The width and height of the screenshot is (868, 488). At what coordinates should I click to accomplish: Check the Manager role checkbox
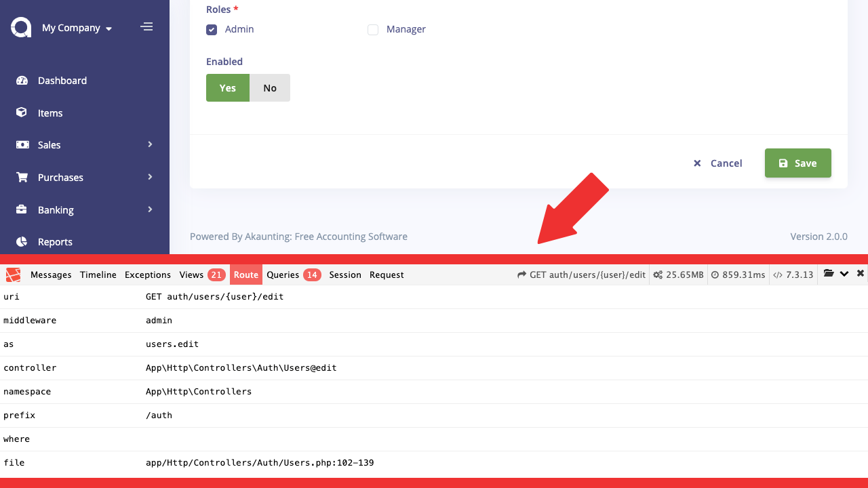click(373, 30)
